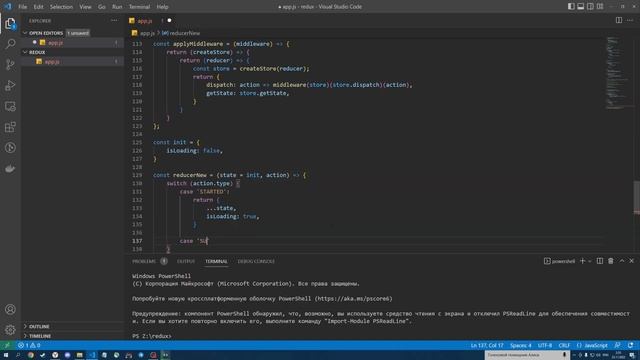Click the feedback icon in status bar
Image resolution: width=640 pixels, height=360 pixels.
click(x=618, y=345)
